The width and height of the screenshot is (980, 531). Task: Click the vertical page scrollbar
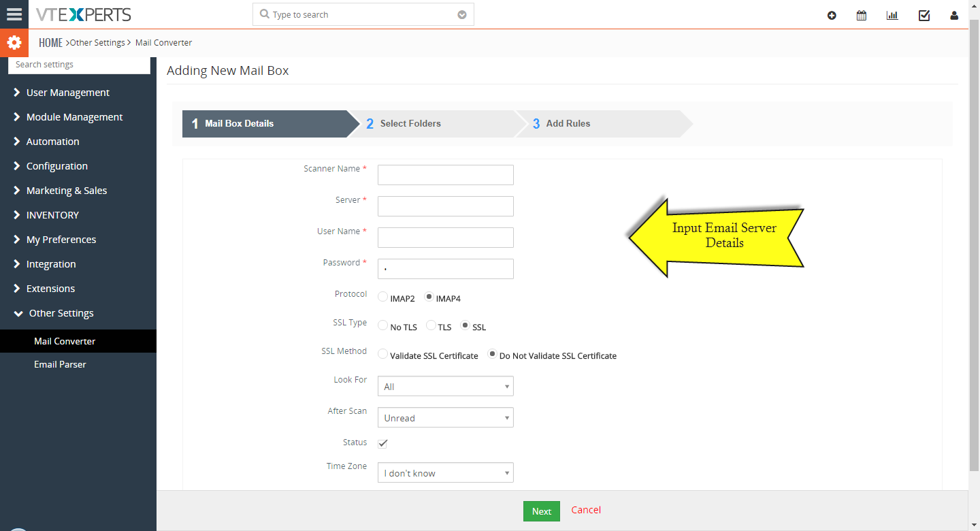click(974, 245)
